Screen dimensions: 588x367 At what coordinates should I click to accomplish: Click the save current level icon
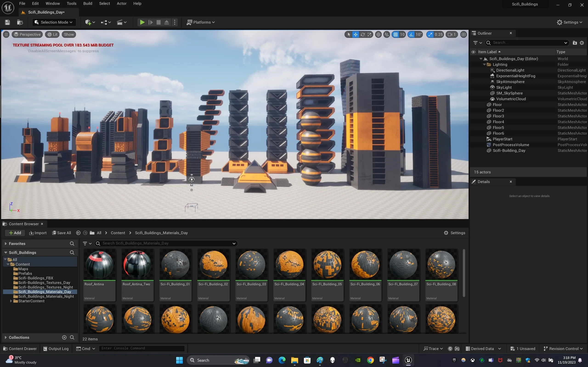[7, 22]
